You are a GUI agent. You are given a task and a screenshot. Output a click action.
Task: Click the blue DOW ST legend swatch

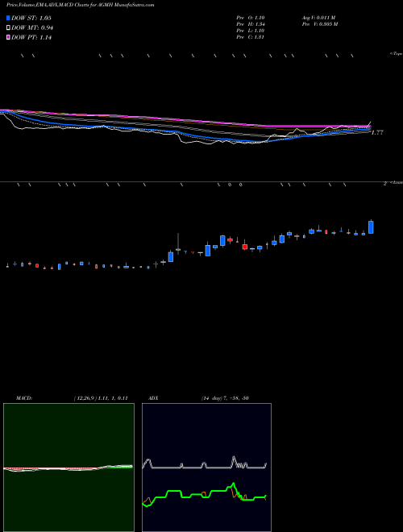coord(8,18)
